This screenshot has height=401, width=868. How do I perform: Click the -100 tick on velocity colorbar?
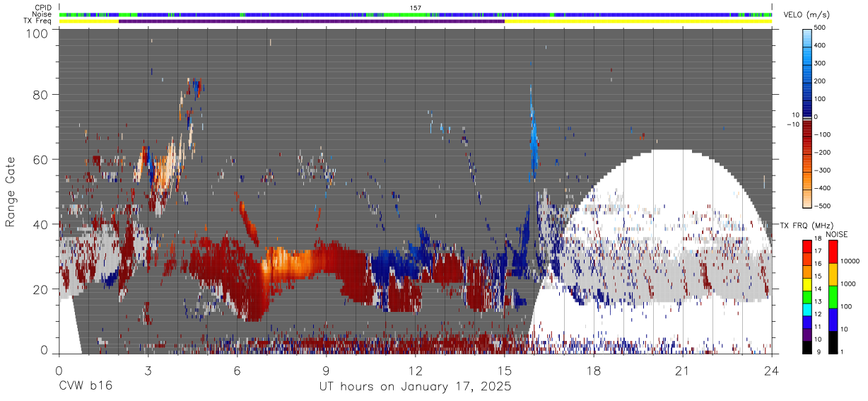coord(822,134)
